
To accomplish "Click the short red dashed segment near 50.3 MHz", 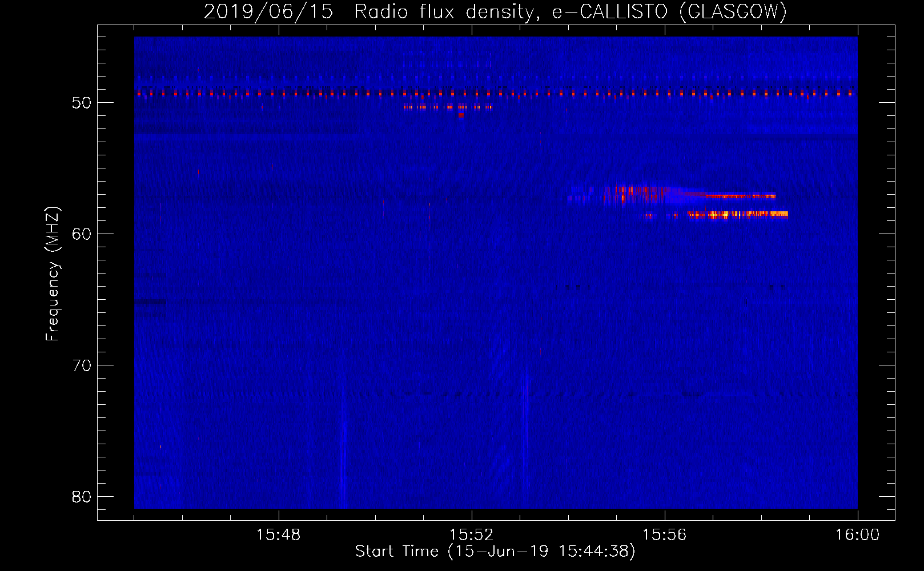I will coord(447,107).
